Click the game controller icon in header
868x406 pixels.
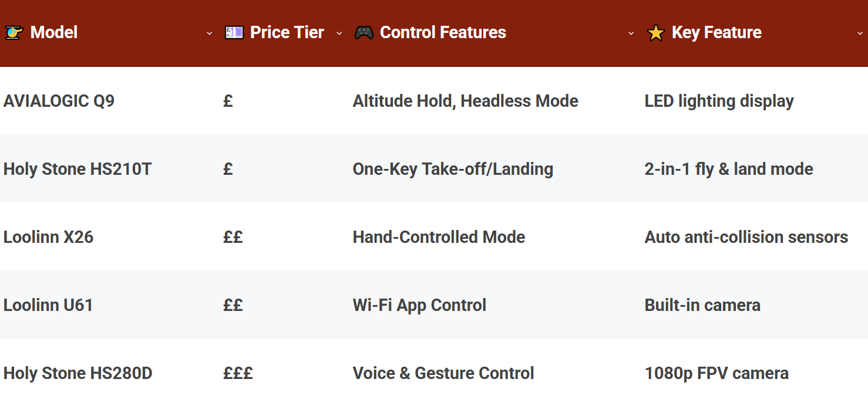(x=364, y=33)
